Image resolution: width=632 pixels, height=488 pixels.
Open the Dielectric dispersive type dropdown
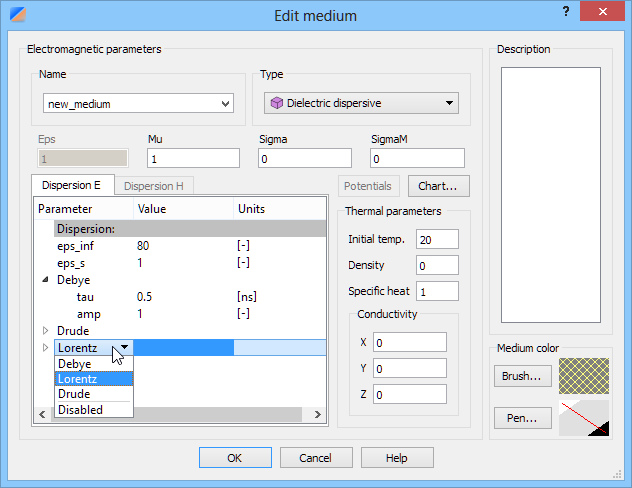pos(449,103)
